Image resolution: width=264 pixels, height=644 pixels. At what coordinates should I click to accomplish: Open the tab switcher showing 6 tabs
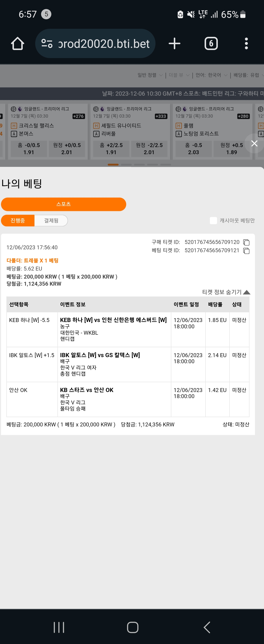[211, 43]
